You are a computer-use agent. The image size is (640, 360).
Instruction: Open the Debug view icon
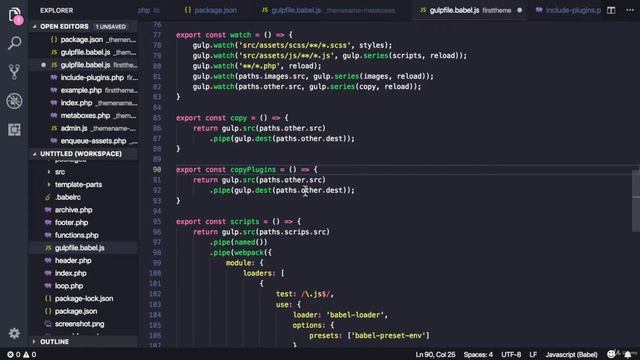pos(14,101)
